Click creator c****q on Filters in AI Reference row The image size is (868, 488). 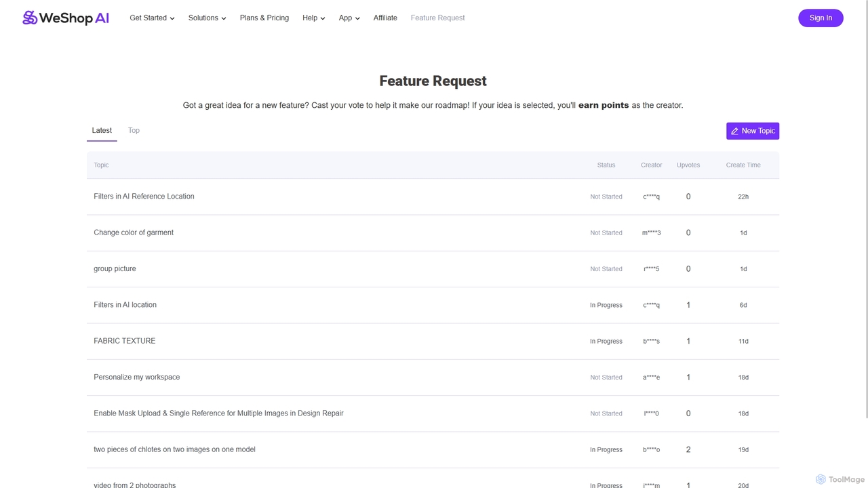652,197
